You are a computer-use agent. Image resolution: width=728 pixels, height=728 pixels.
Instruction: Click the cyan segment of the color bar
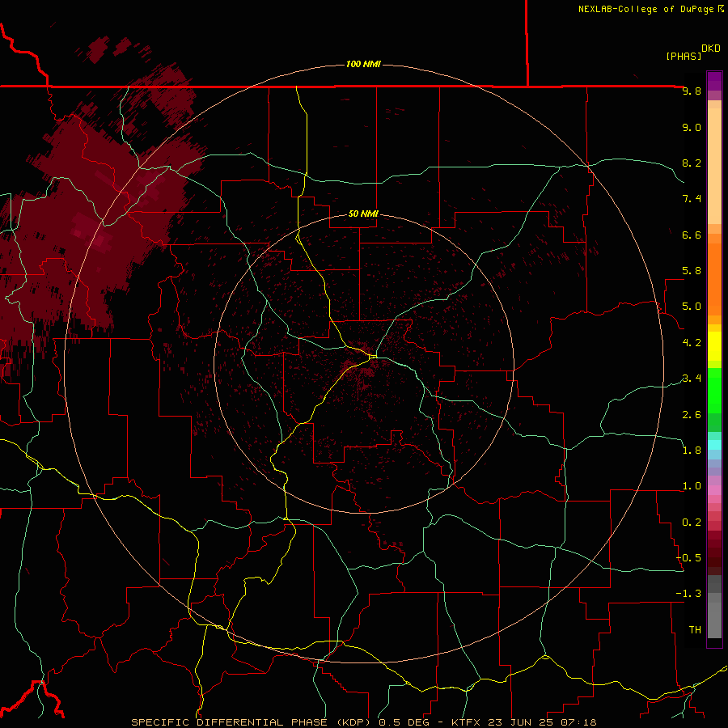[714, 445]
